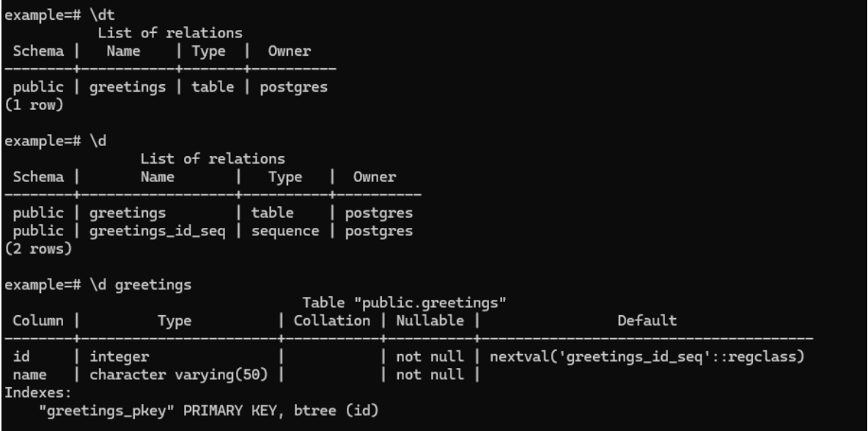
Task: Click the 'character varying(50)' type text
Action: click(x=179, y=375)
